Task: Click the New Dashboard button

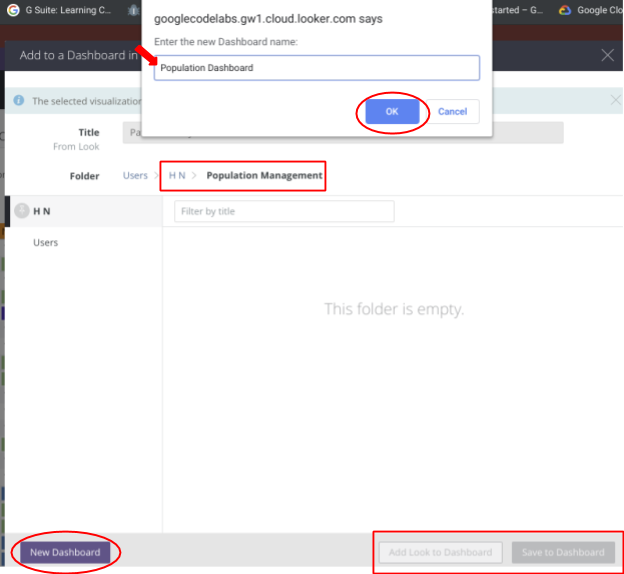Action: (65, 552)
